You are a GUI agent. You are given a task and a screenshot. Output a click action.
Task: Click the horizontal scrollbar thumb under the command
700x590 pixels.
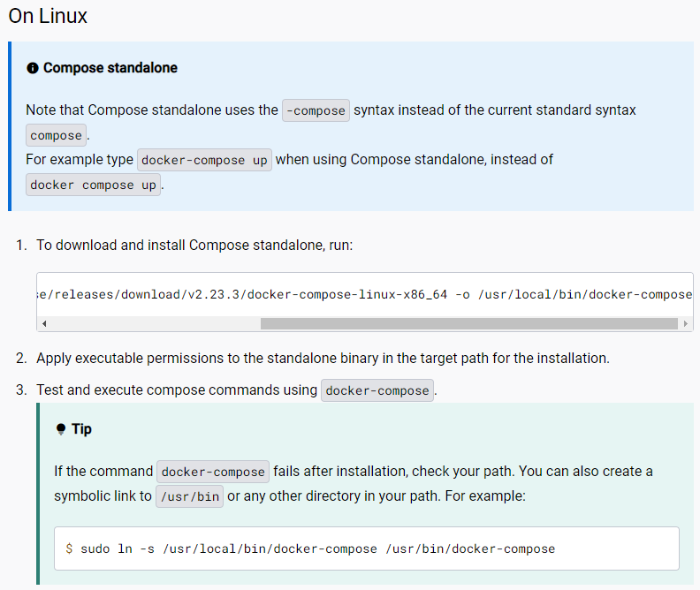[468, 323]
